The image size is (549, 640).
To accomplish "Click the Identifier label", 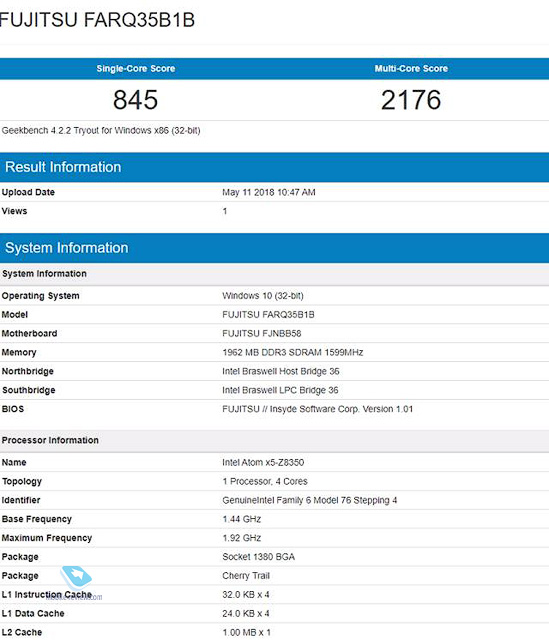I will click(21, 500).
